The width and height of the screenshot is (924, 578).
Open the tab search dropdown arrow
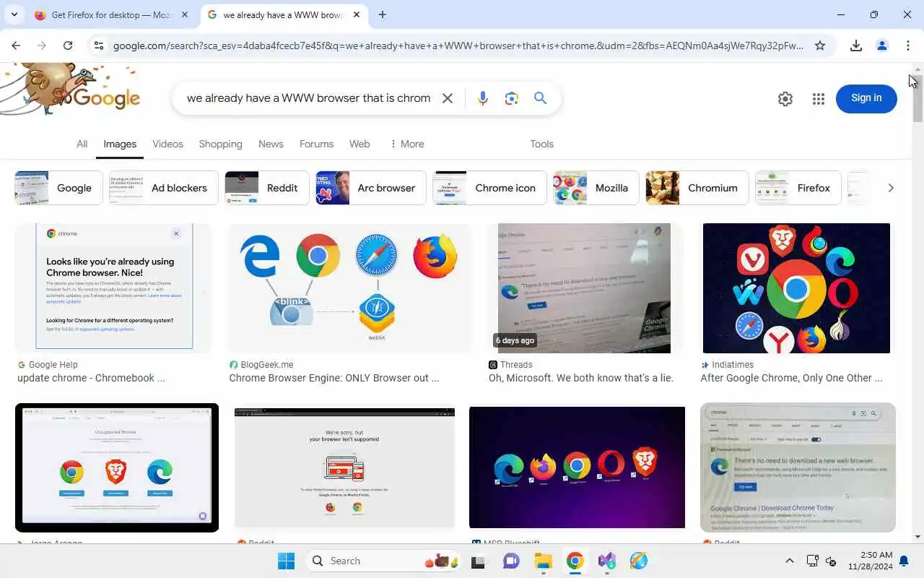(14, 14)
